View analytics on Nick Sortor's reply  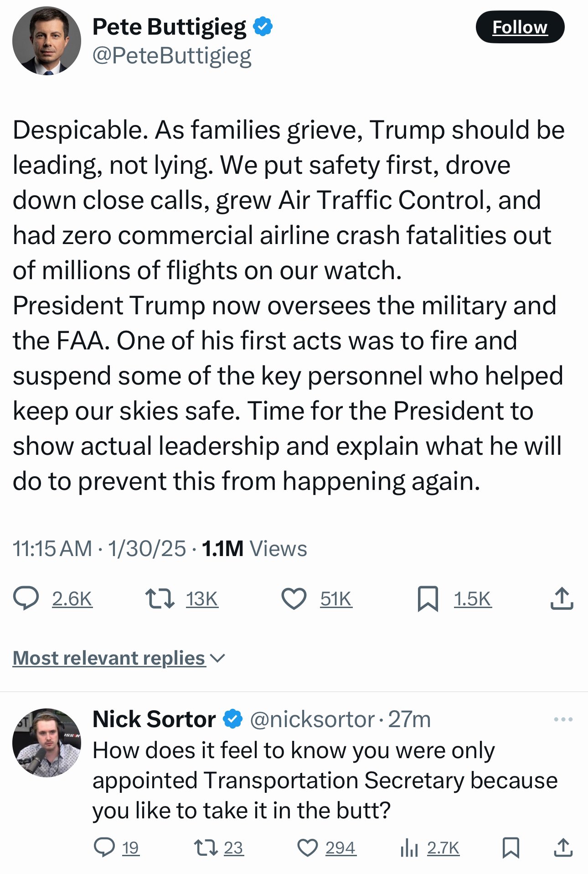point(409,848)
